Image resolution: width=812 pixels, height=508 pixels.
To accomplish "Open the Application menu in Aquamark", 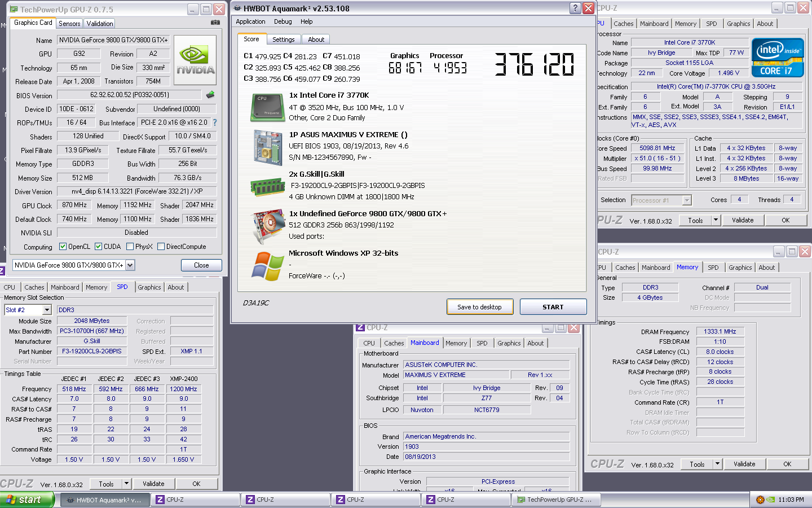I will pyautogui.click(x=250, y=21).
